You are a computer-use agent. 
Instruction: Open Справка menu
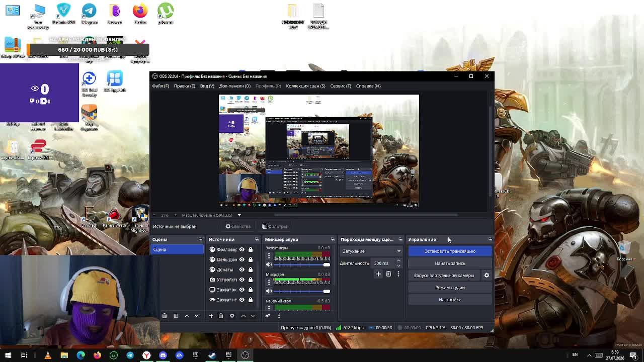point(368,86)
